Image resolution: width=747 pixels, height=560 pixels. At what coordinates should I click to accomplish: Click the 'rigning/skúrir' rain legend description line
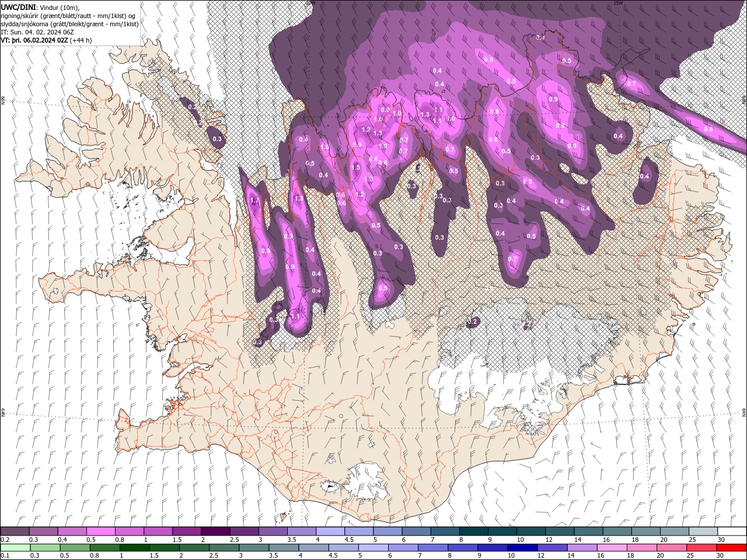click(x=69, y=16)
